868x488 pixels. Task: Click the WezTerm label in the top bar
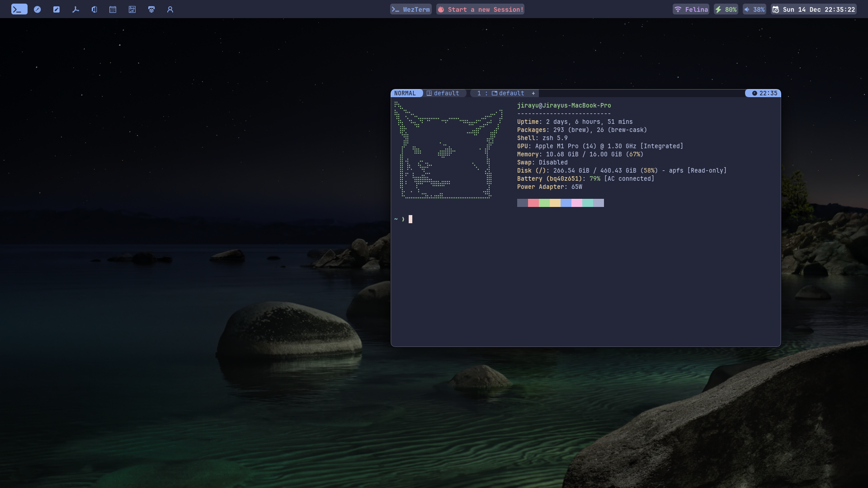[x=410, y=9]
